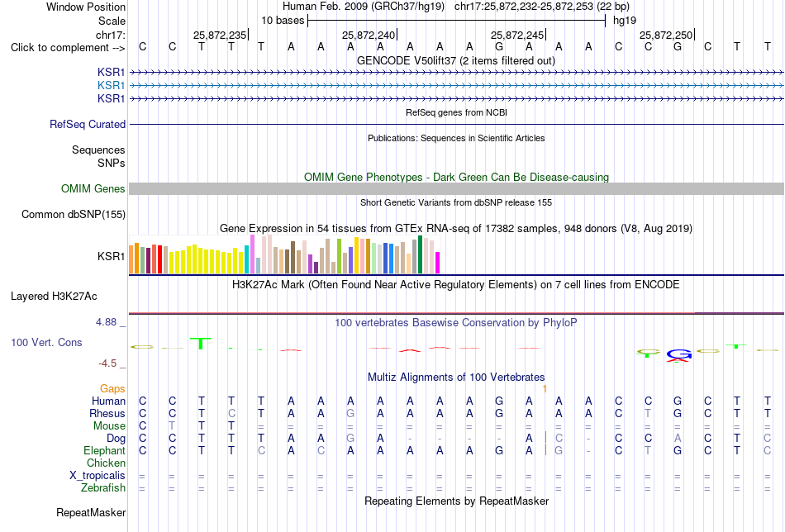Click the chr17: base position label
This screenshot has height=532, width=785.
click(110, 35)
